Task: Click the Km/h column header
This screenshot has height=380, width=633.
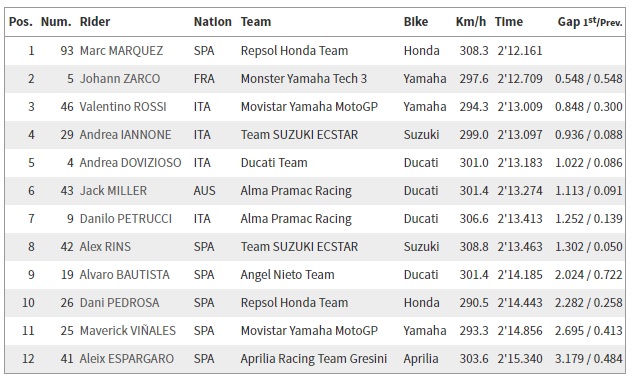Action: point(471,22)
